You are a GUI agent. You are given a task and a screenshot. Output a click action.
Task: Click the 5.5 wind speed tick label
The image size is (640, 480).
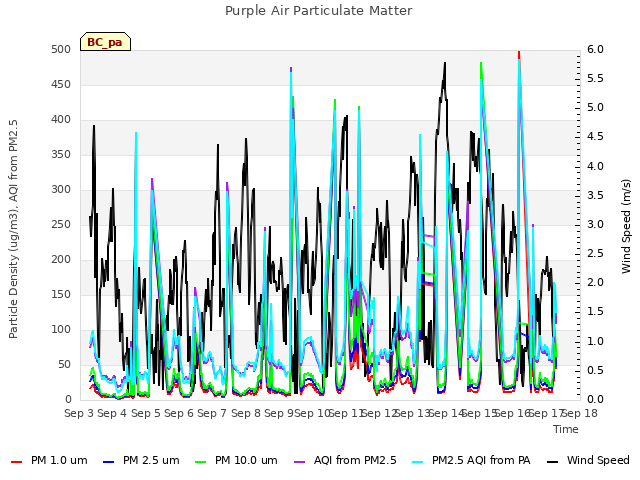pos(595,78)
